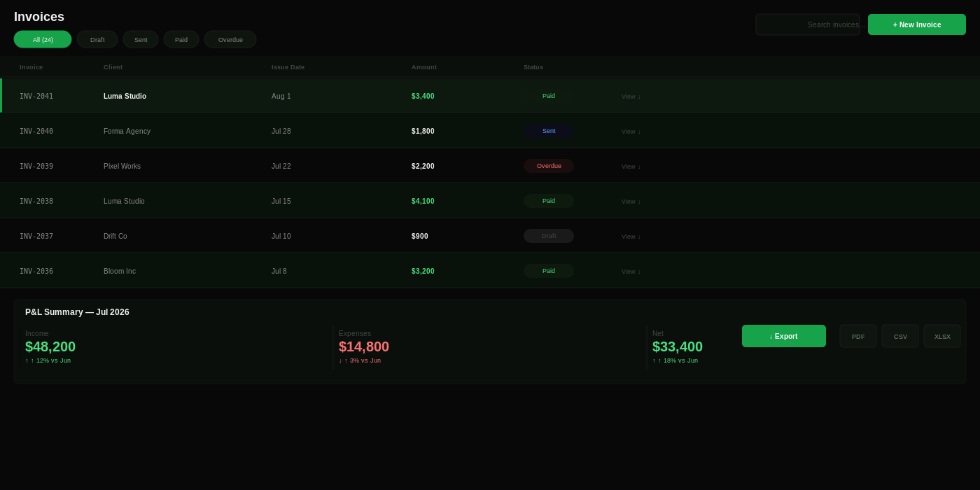The image size is (980, 490).
Task: Click the Overdue status badge on INV-2039
Action: coord(549,166)
